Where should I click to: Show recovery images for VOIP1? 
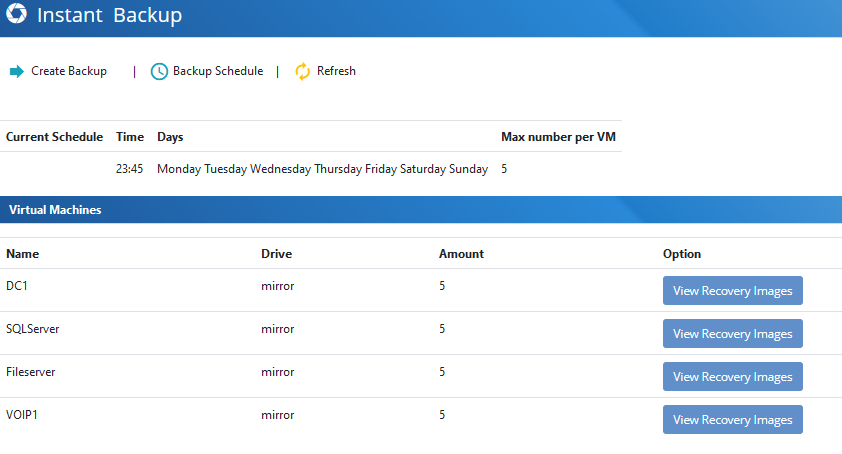coord(732,420)
